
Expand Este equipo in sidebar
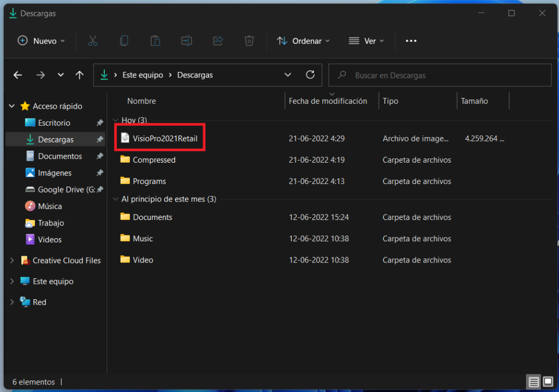tap(12, 281)
